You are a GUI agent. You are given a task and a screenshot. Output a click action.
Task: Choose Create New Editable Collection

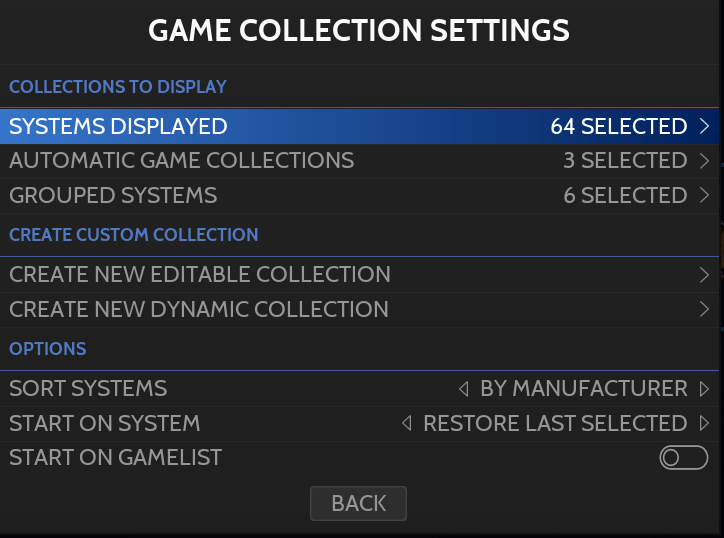pyautogui.click(x=200, y=274)
